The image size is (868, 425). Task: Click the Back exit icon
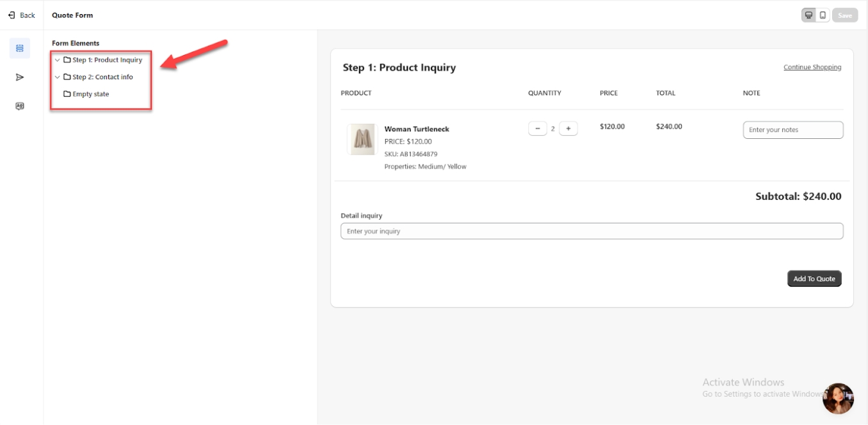pyautogui.click(x=12, y=15)
